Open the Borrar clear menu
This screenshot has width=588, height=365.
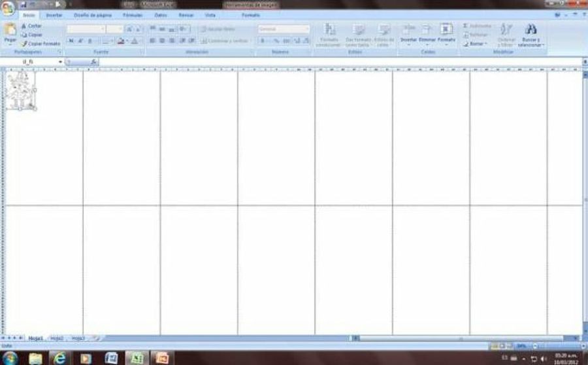(475, 44)
